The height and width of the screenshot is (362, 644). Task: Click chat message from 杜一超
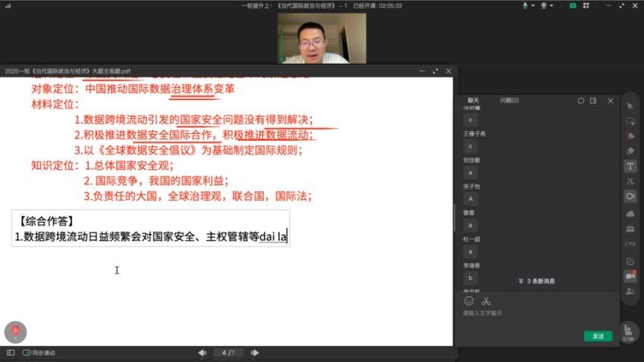point(470,251)
